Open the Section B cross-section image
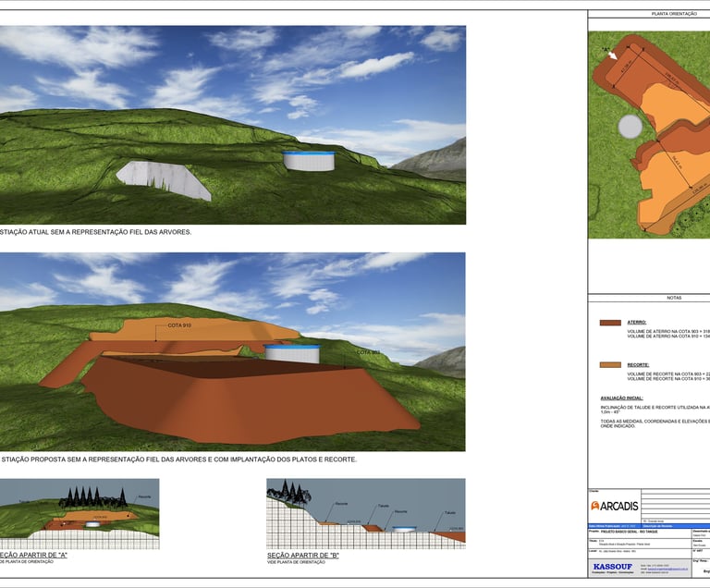The image size is (710, 588). point(366,514)
